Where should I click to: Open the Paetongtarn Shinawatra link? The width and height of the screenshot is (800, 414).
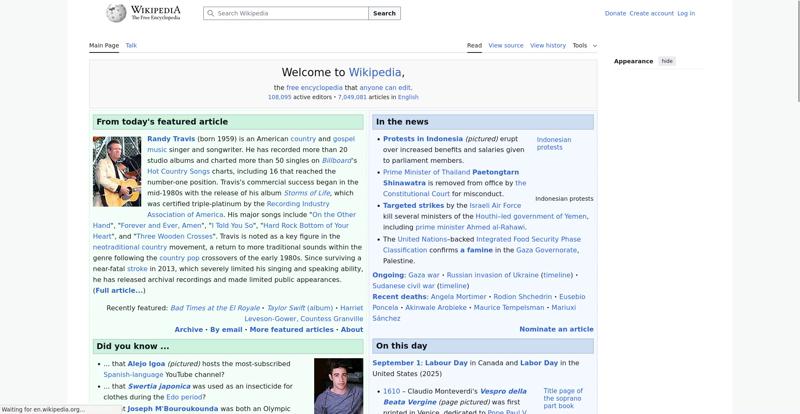coord(451,178)
